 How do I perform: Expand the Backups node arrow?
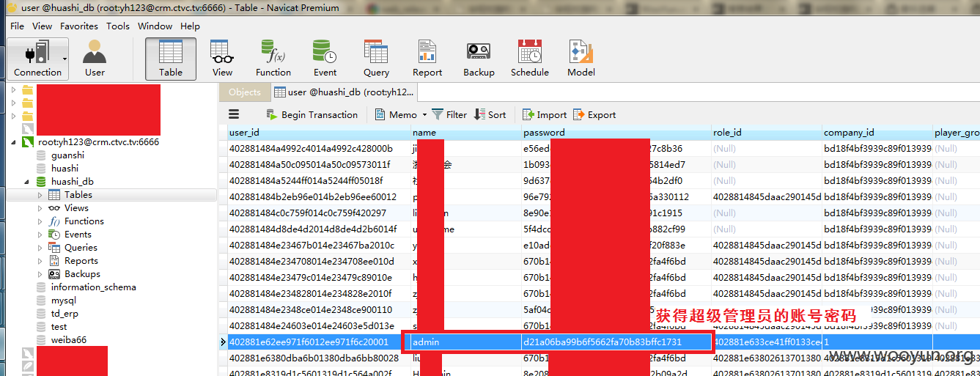[x=40, y=274]
